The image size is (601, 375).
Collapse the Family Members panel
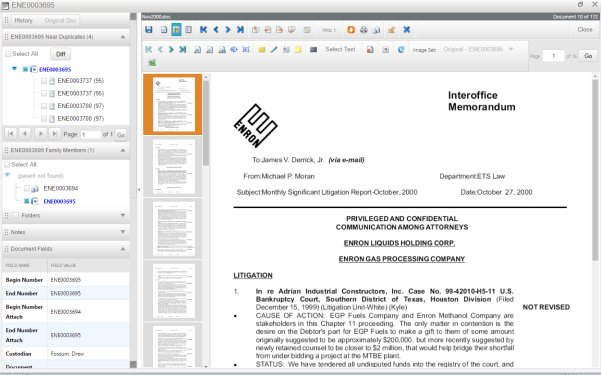tap(123, 150)
